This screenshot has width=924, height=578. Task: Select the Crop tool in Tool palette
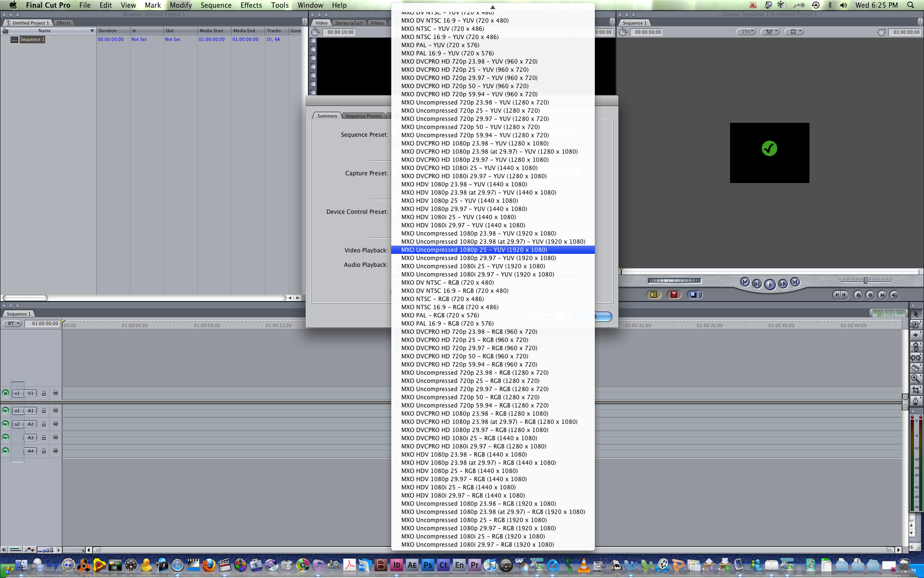(915, 389)
